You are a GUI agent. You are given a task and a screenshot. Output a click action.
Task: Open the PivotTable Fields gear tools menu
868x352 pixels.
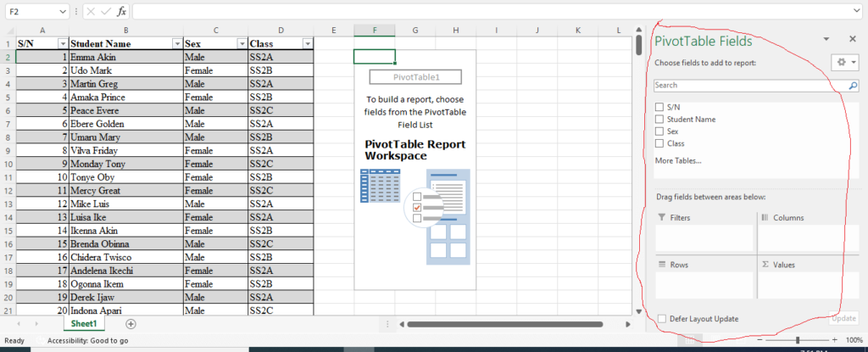click(845, 62)
